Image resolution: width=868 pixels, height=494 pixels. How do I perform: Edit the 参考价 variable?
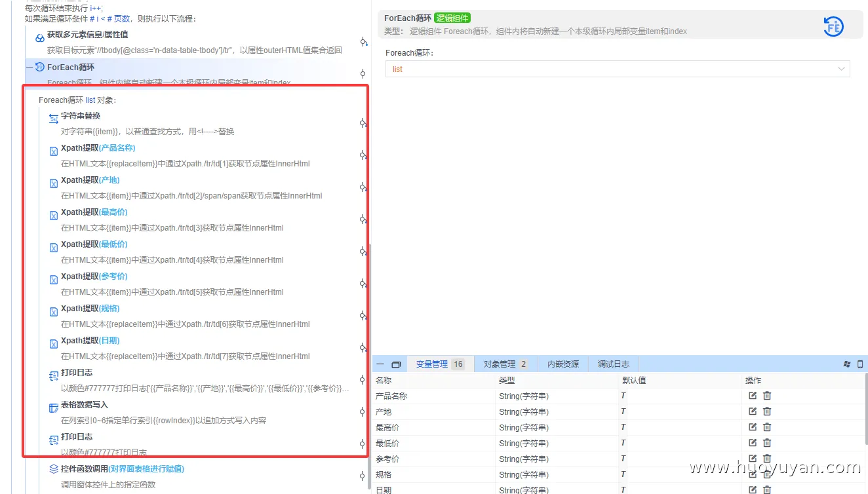(753, 459)
